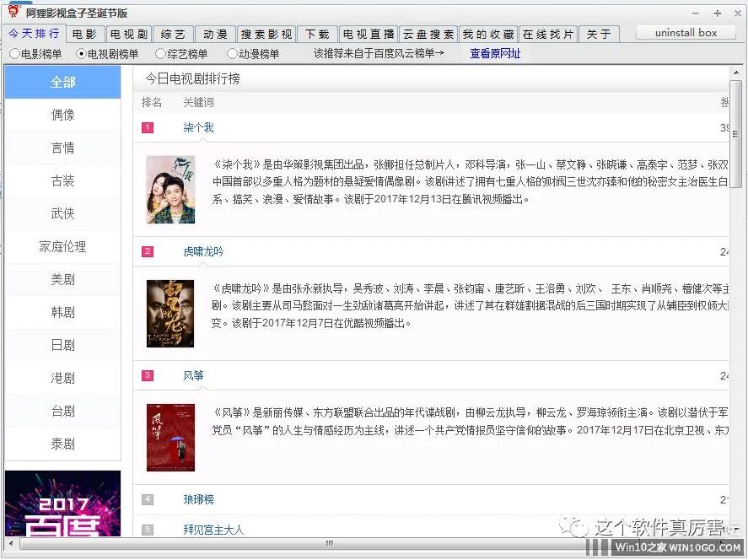Image resolution: width=748 pixels, height=560 pixels.
Task: Open the 电视直播 tab
Action: (x=369, y=35)
